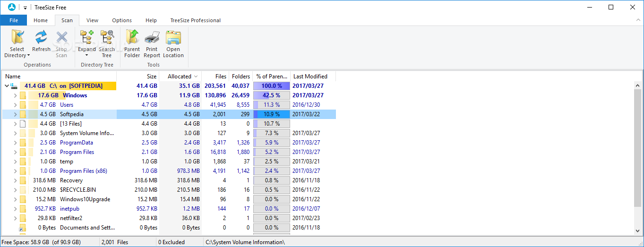Click the Windows10Upgrade folder icon

pyautogui.click(x=22, y=199)
